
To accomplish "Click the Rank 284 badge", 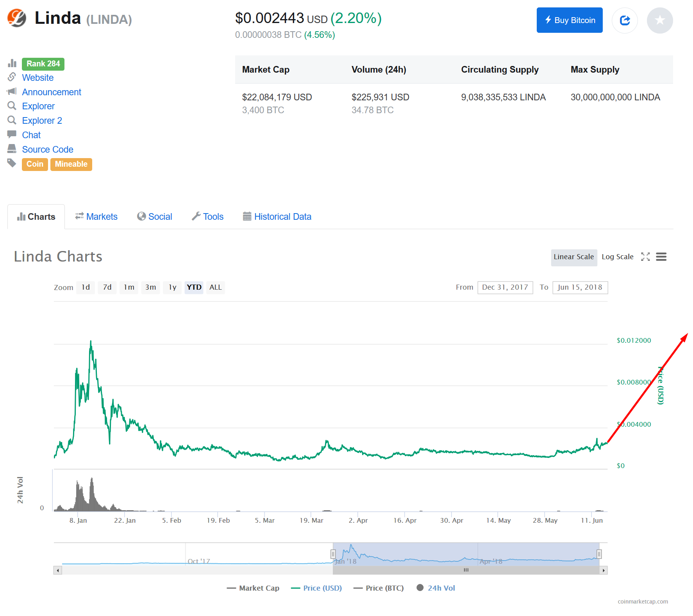I will coord(43,64).
